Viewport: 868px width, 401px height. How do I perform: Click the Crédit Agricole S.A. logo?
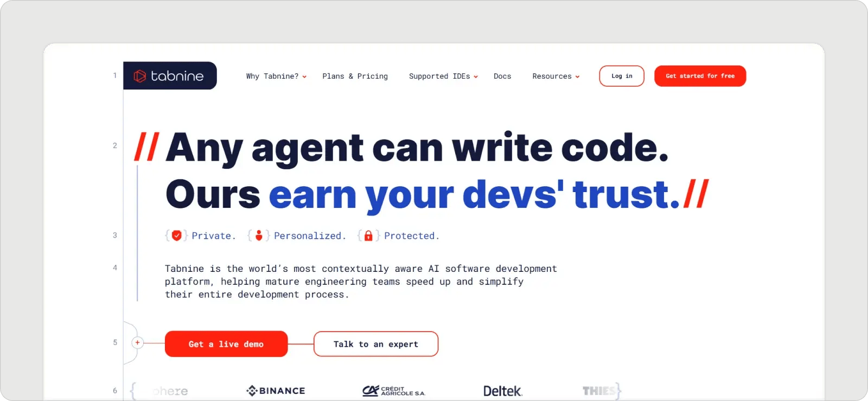[394, 391]
